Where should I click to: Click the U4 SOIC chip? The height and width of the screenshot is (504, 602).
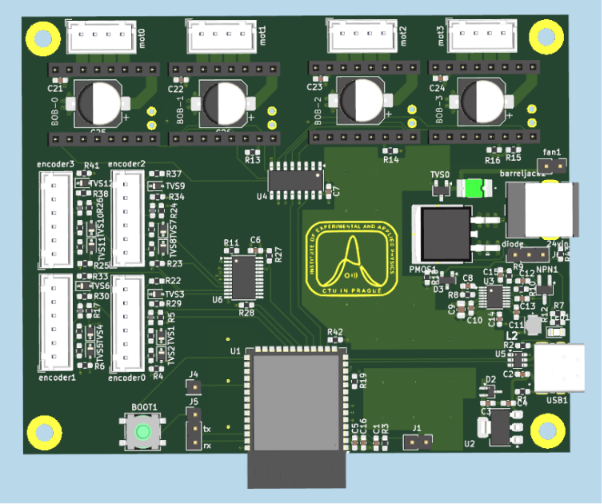click(296, 181)
